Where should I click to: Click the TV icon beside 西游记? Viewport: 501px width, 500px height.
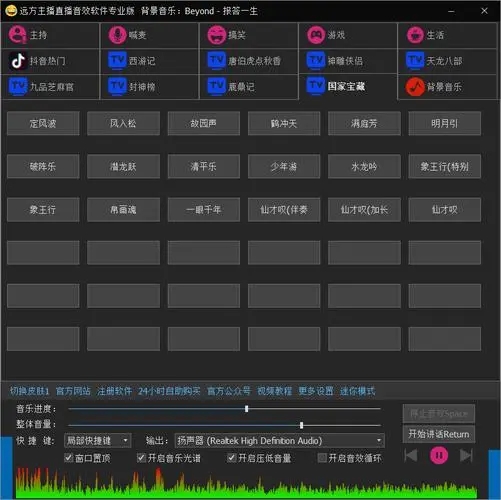point(117,61)
